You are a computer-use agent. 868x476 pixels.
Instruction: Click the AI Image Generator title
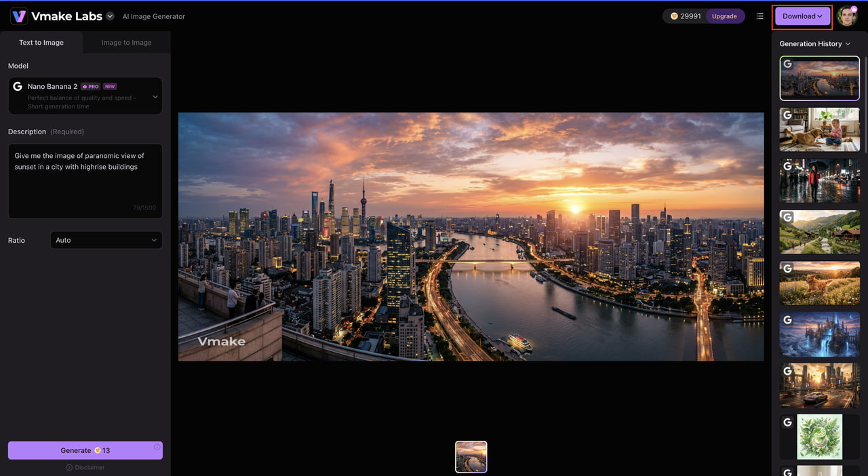pos(154,16)
